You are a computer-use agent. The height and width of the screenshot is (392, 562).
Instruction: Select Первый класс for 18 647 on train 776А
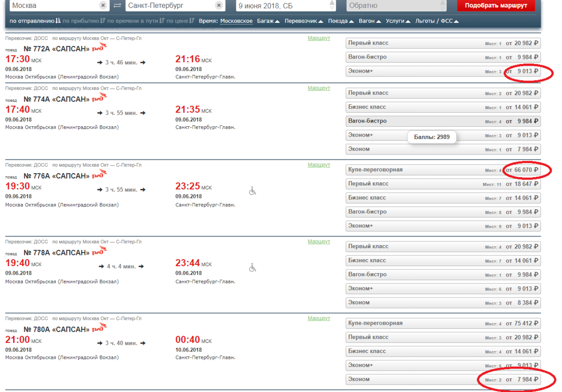(x=443, y=184)
